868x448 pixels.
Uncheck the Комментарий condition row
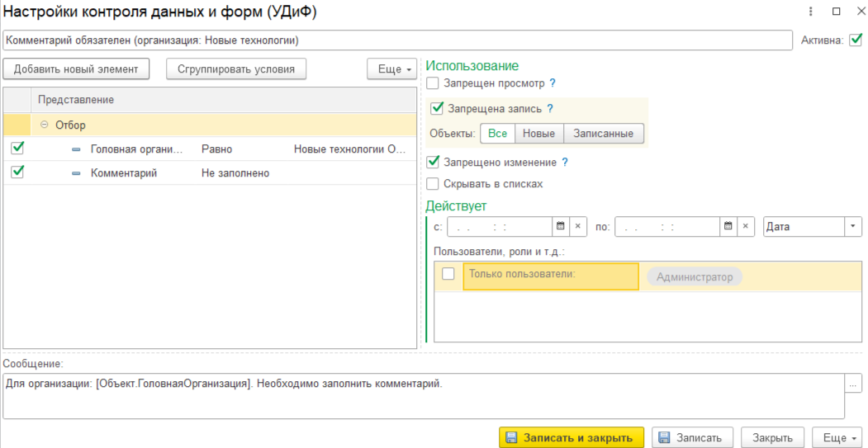tap(17, 172)
